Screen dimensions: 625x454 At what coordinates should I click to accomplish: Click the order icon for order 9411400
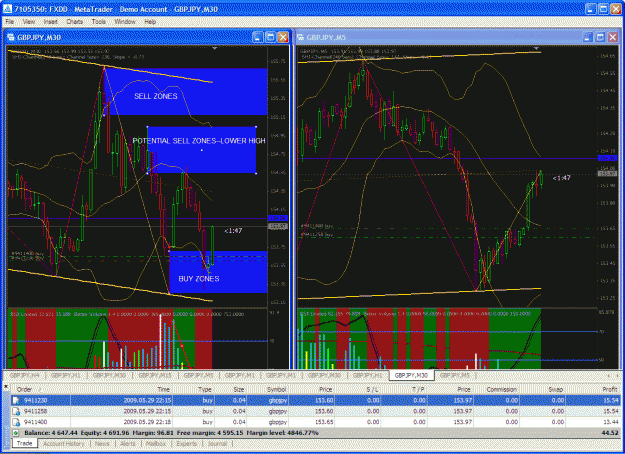tap(16, 422)
